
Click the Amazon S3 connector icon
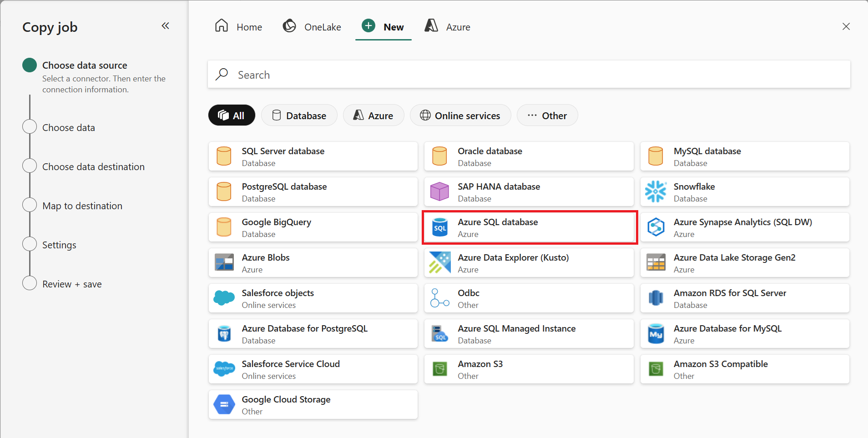click(x=439, y=369)
